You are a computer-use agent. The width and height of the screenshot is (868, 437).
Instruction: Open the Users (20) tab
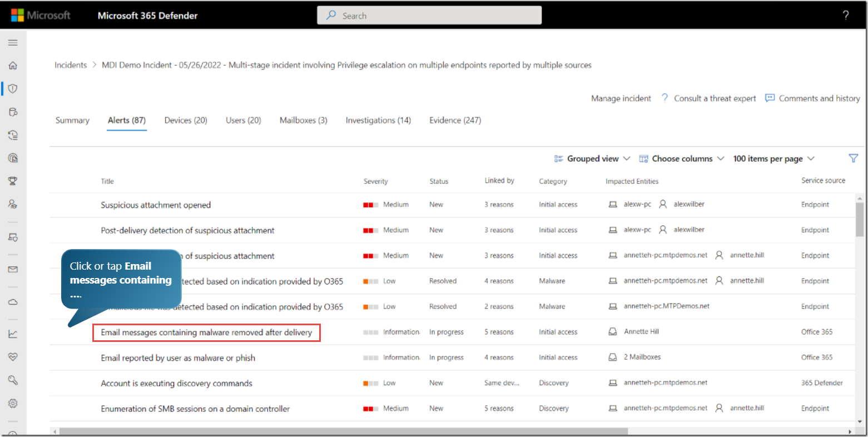tap(244, 121)
